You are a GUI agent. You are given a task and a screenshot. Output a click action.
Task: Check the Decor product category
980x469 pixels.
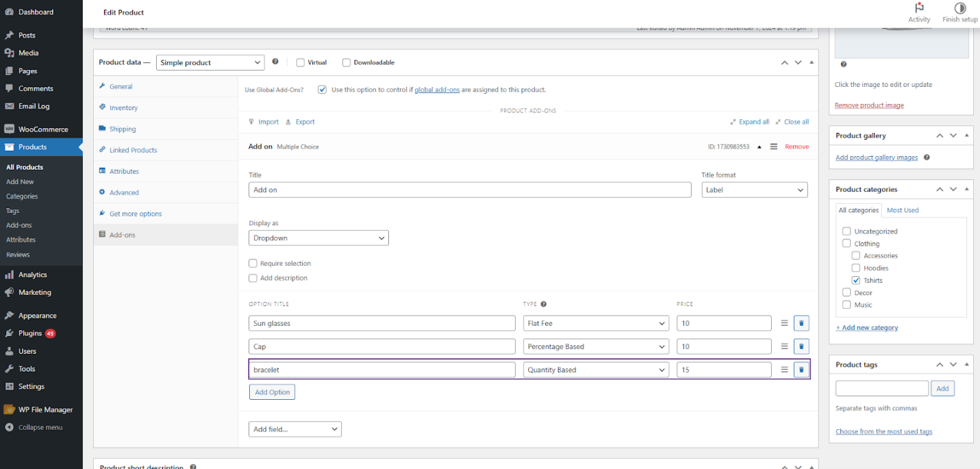pos(846,292)
